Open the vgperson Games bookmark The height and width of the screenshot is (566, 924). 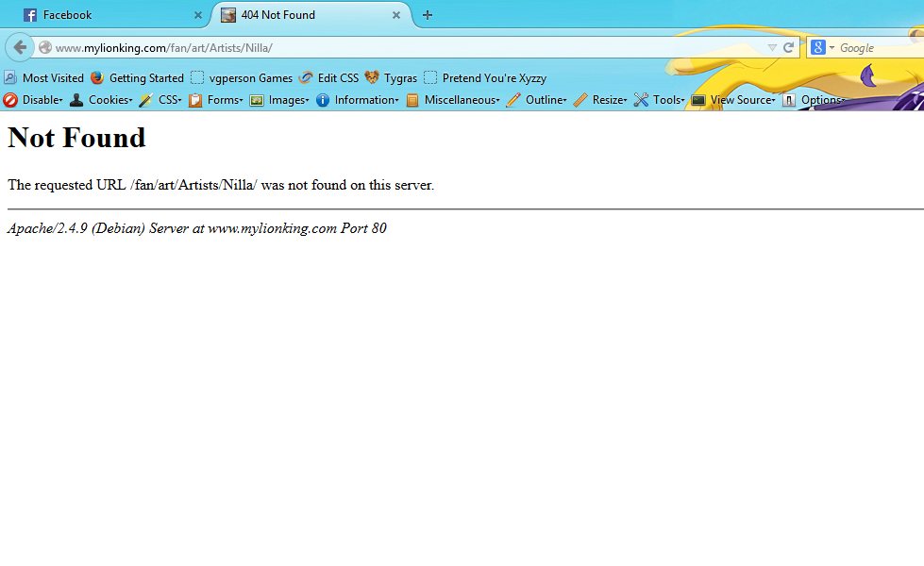[x=242, y=78]
